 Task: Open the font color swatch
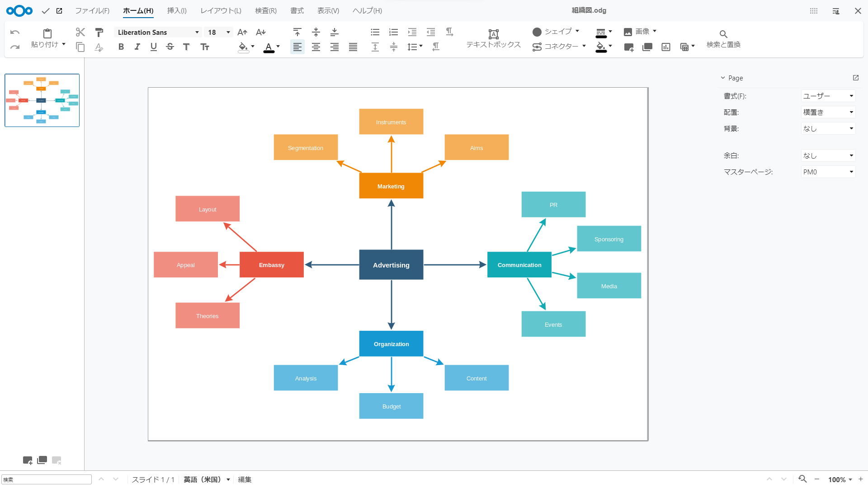click(x=269, y=47)
